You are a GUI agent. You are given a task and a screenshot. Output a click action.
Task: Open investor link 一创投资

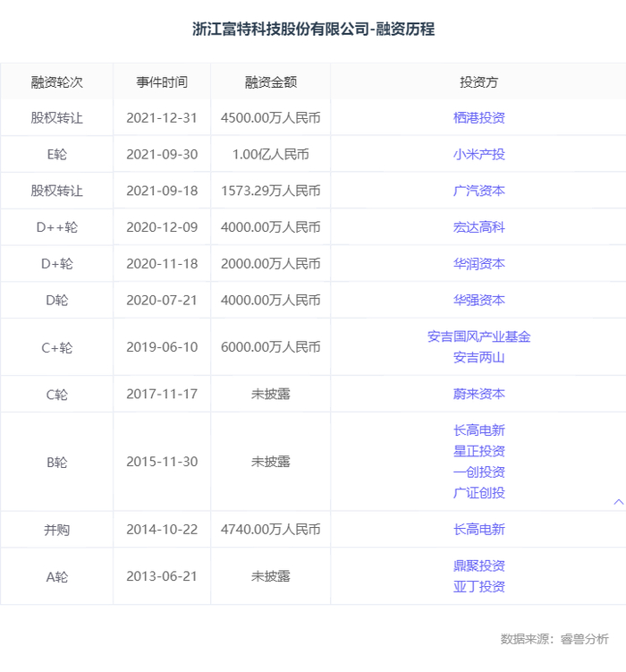(478, 472)
